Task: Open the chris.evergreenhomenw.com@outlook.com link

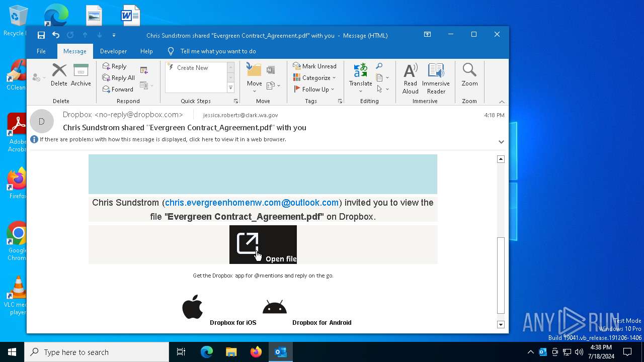Action: [x=252, y=203]
